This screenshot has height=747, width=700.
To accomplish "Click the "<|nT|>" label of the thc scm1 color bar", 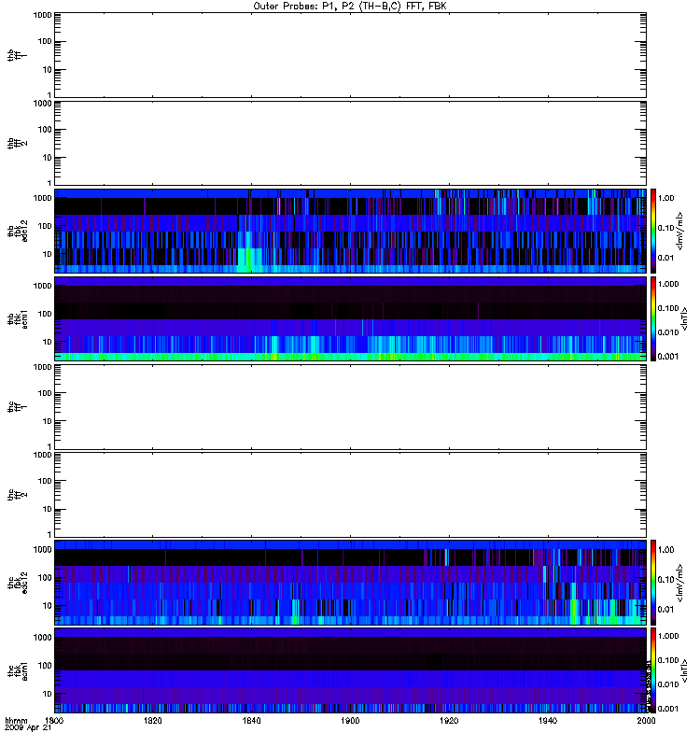I will tap(684, 670).
